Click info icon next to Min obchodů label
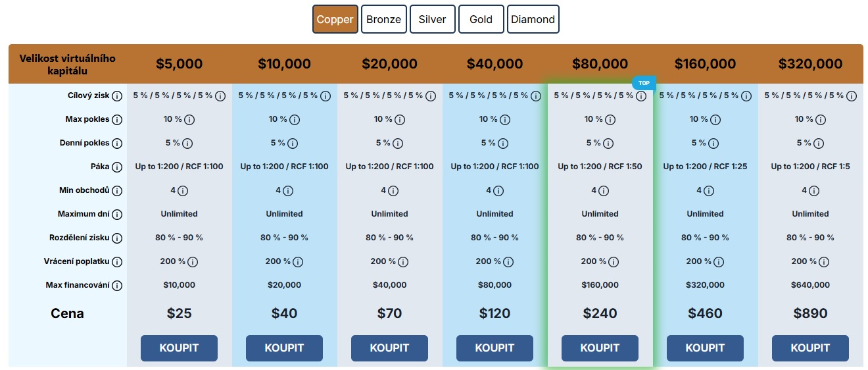The image size is (868, 370). 117,191
